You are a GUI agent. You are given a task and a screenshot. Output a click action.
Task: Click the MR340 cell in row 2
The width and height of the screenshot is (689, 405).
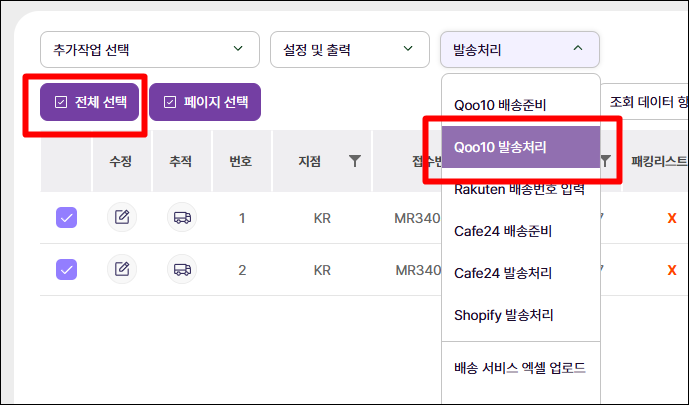pos(418,270)
